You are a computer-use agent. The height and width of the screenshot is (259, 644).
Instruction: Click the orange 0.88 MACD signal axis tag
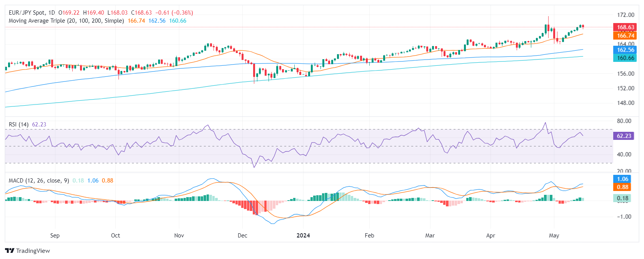tap(622, 187)
